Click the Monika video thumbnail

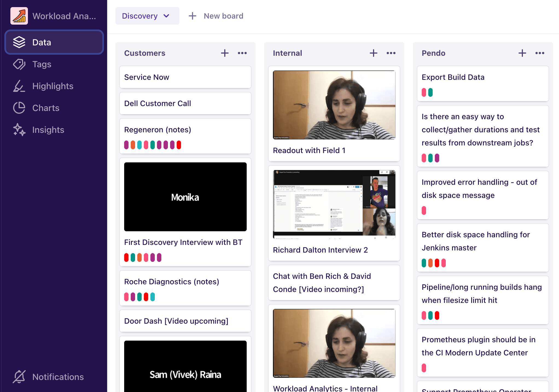185,197
